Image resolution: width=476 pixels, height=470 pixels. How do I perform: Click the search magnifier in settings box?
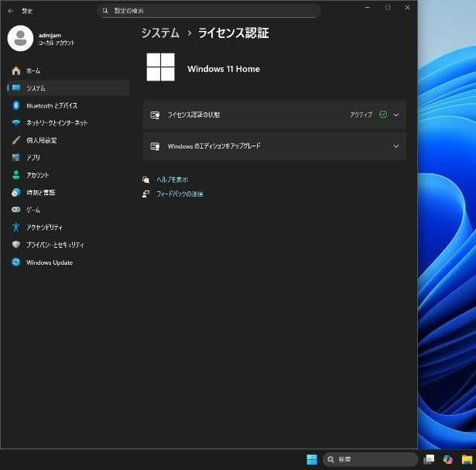(x=105, y=11)
